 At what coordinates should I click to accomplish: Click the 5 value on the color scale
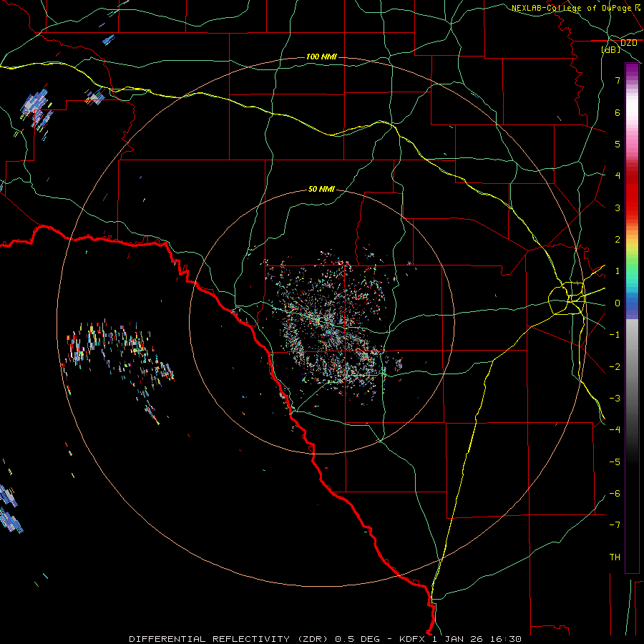point(618,144)
